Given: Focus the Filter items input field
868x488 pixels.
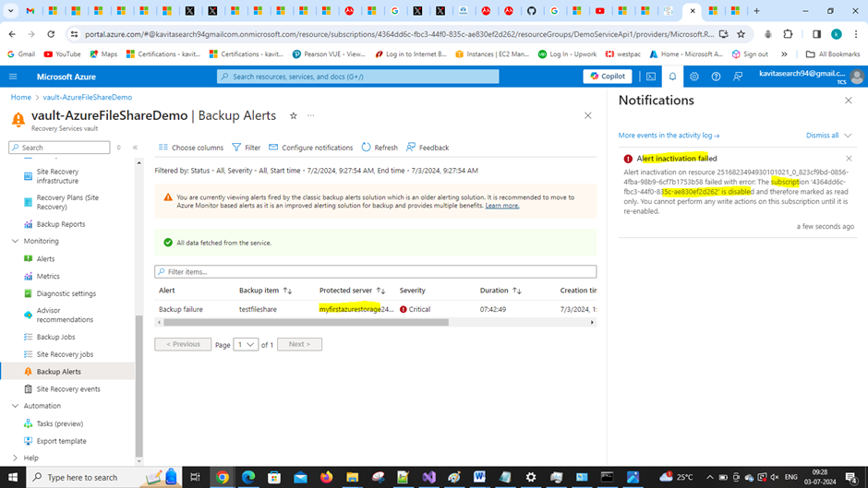Looking at the screenshot, I should 375,271.
